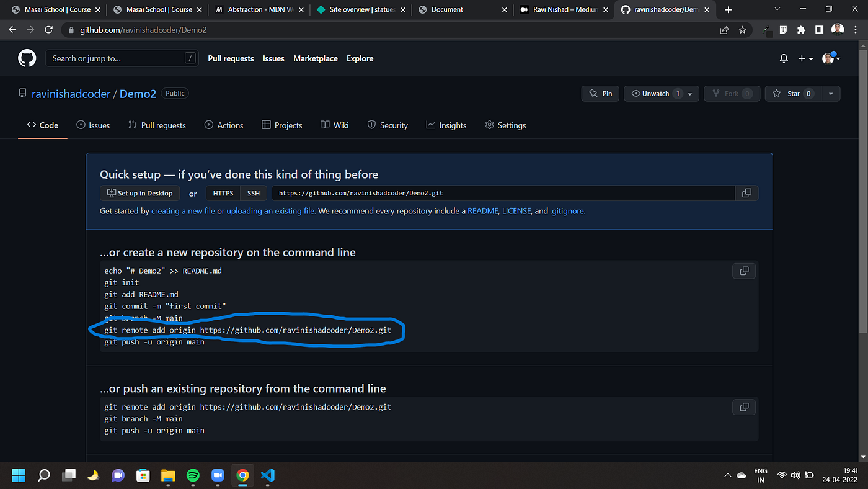This screenshot has height=489, width=868.
Task: Star the Demo2 repository
Action: click(x=792, y=94)
